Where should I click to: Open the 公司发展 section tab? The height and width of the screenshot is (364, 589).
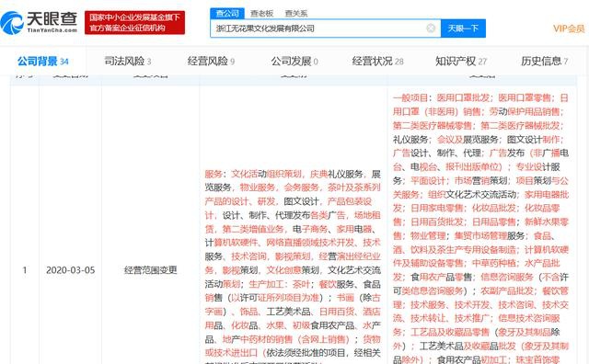[294, 62]
